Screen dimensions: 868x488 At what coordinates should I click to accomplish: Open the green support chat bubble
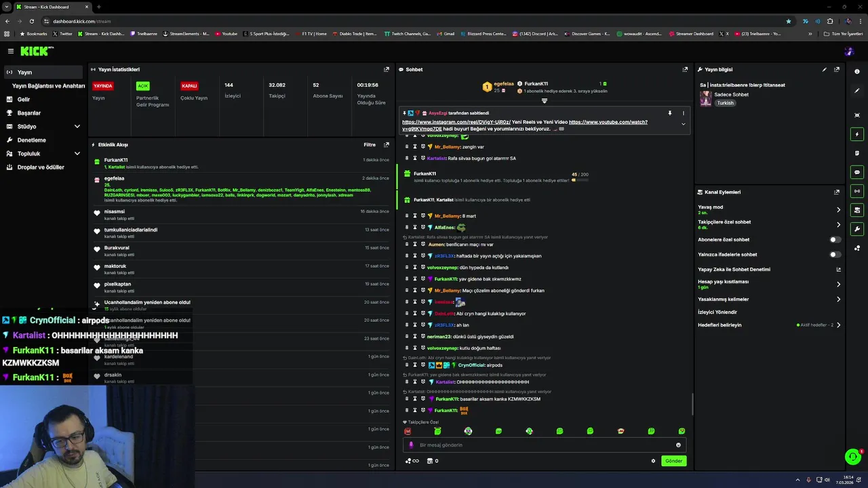coord(853,457)
